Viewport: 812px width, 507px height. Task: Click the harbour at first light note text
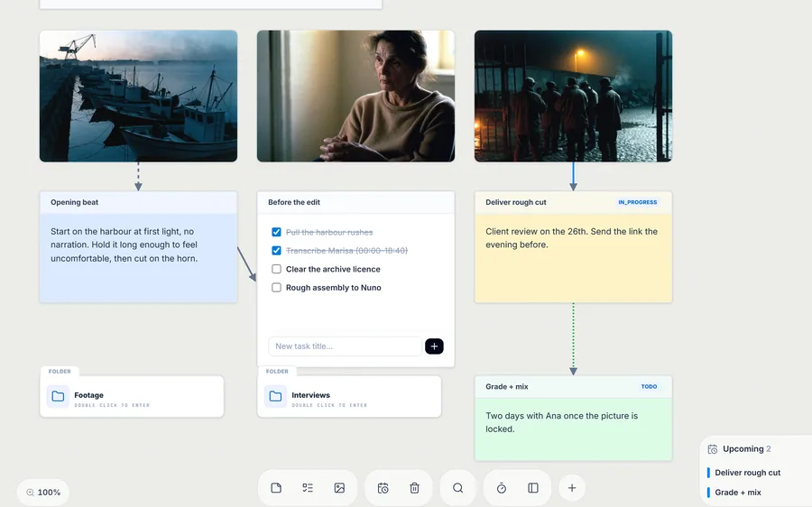click(x=125, y=245)
